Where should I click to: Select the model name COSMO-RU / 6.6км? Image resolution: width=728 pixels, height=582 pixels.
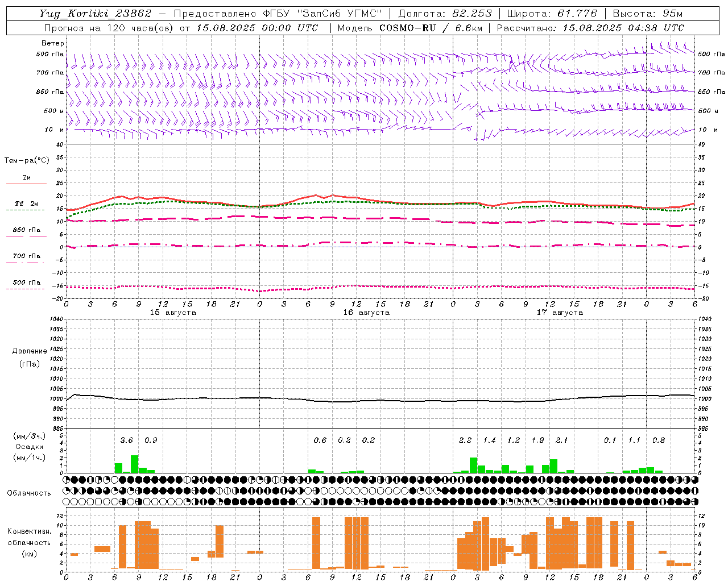pyautogui.click(x=431, y=28)
